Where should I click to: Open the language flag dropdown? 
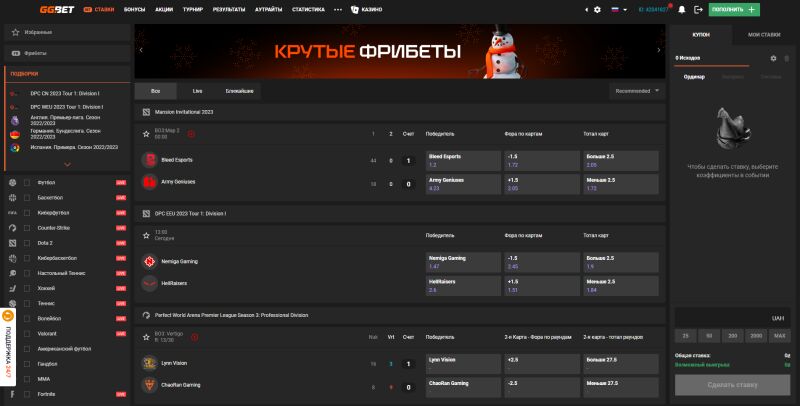click(x=619, y=10)
